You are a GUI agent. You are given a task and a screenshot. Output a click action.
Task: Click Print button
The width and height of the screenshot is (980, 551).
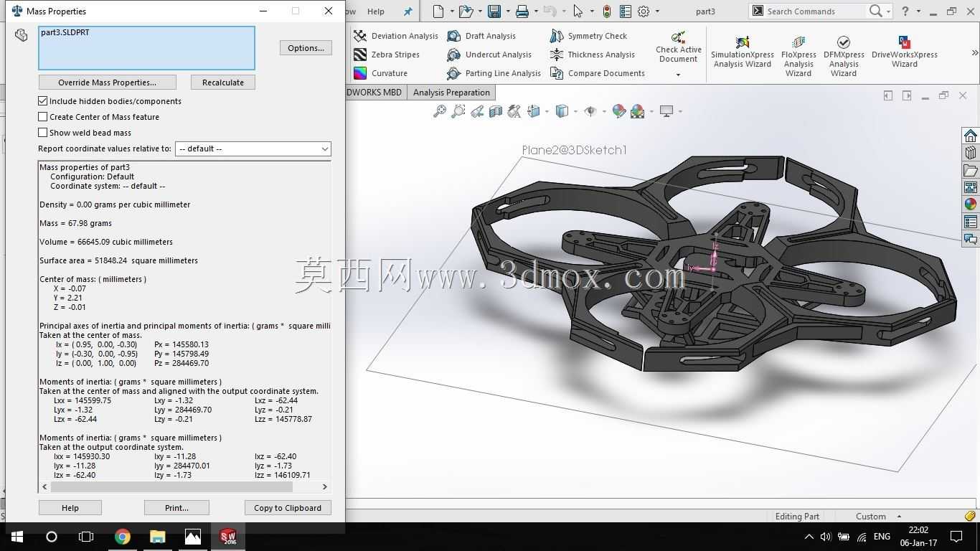click(176, 508)
